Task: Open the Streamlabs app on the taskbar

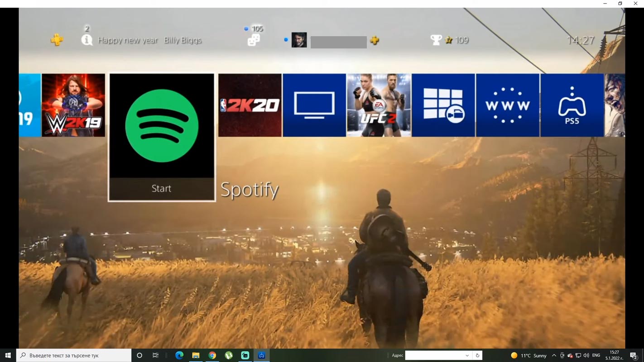Action: pos(245,355)
